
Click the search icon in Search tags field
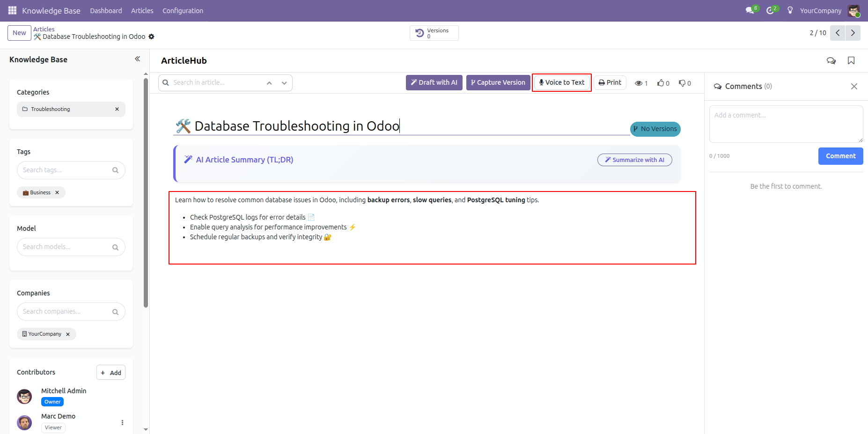115,170
